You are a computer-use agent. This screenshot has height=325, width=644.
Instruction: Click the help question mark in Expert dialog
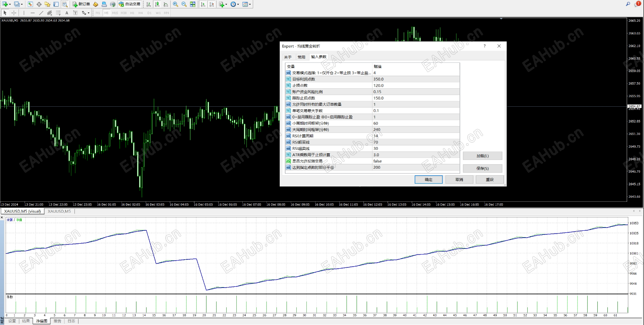485,46
